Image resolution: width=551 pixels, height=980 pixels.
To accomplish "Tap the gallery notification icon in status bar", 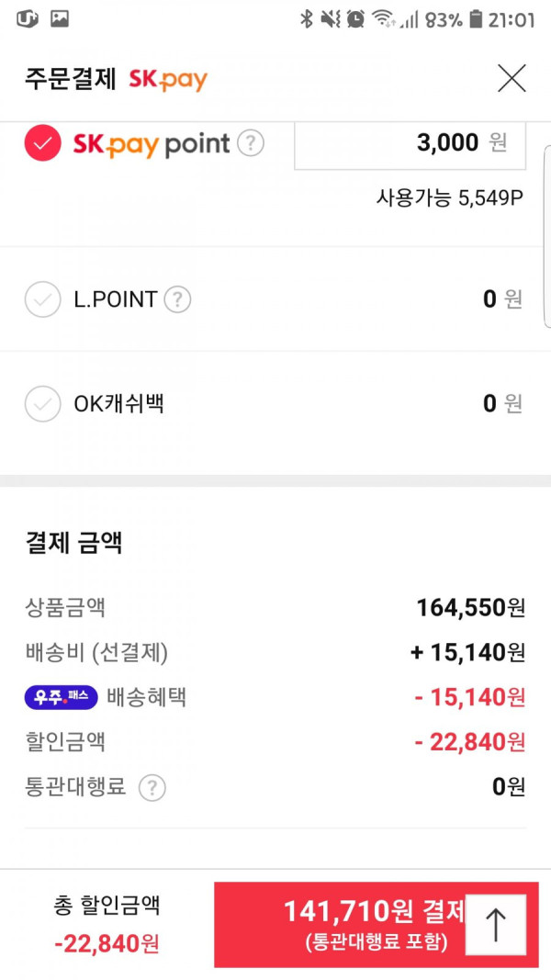I will [60, 19].
